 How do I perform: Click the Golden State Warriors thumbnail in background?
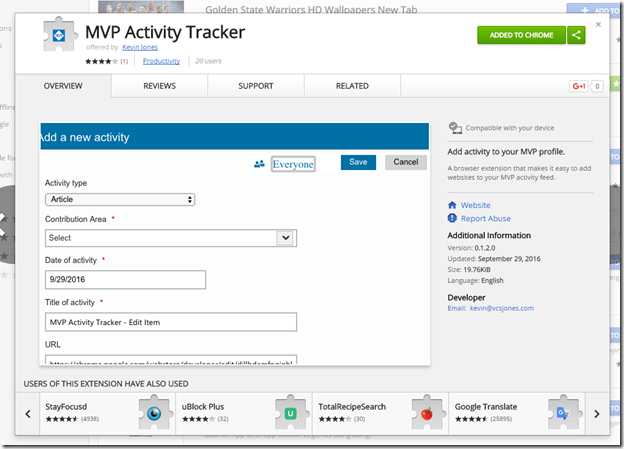pyautogui.click(x=141, y=7)
